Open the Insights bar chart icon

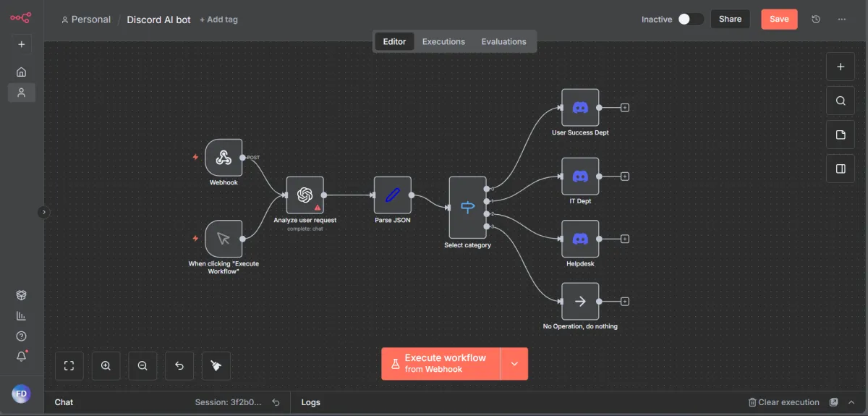click(22, 316)
